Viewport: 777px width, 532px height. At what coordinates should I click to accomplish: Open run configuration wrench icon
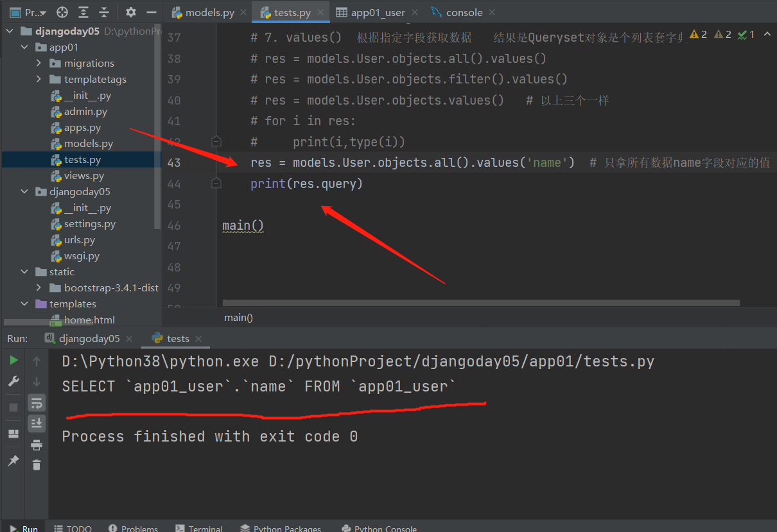(x=13, y=382)
